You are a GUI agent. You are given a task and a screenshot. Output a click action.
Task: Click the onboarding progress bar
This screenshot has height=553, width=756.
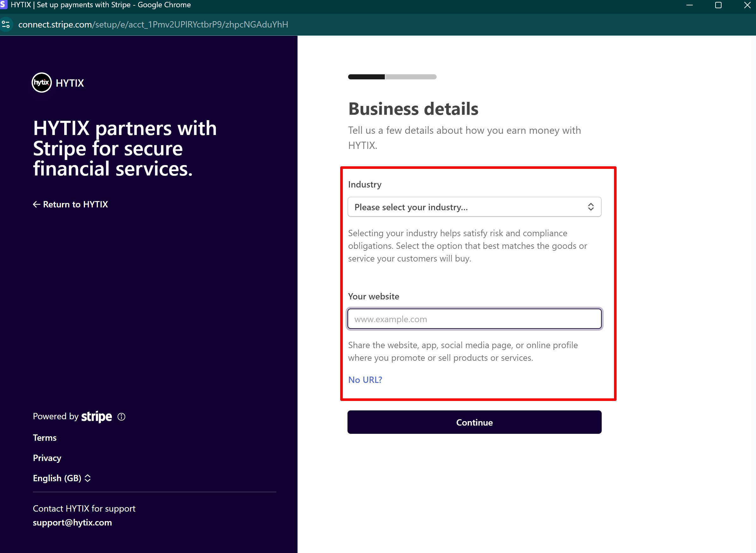click(x=392, y=77)
